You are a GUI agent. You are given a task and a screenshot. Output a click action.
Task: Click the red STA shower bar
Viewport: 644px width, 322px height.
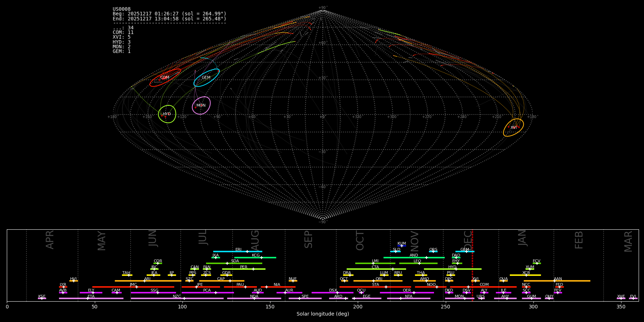375,287
